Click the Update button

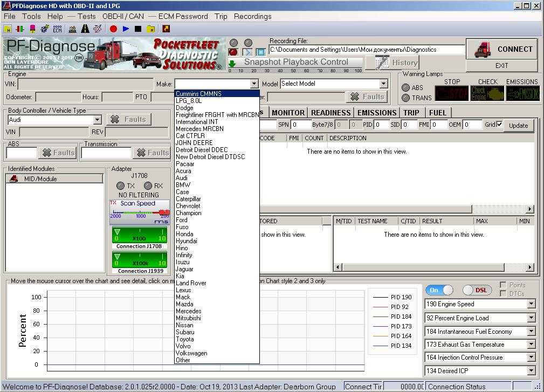point(518,125)
